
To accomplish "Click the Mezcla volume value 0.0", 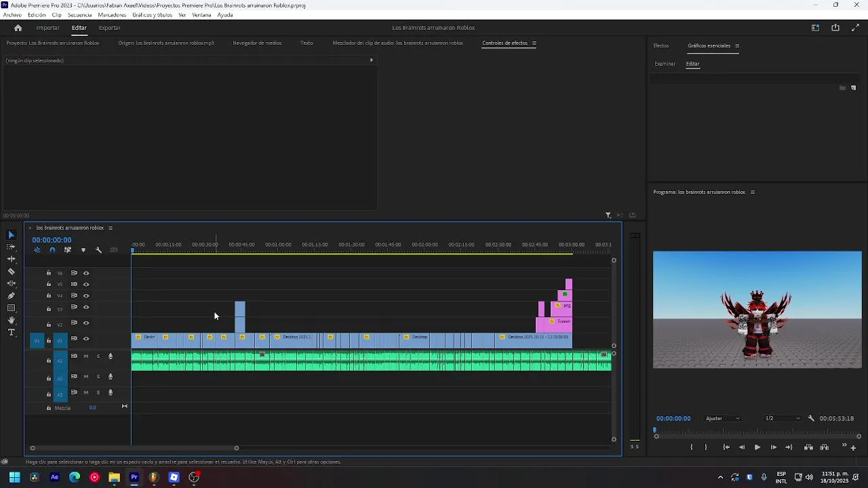I will tap(92, 408).
